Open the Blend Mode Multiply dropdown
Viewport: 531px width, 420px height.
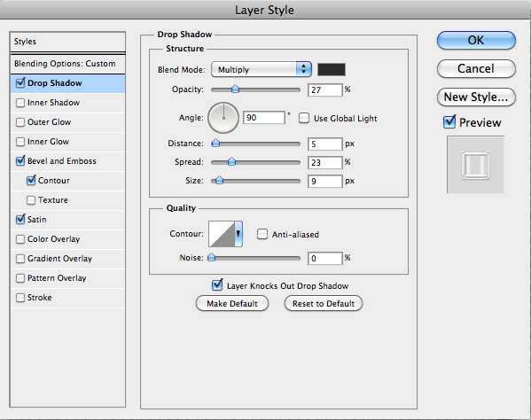262,69
